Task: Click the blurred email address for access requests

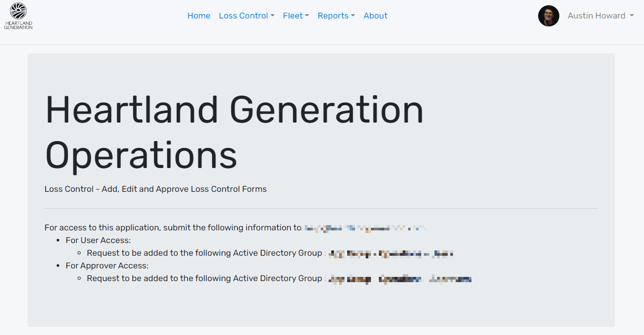Action: [364, 228]
